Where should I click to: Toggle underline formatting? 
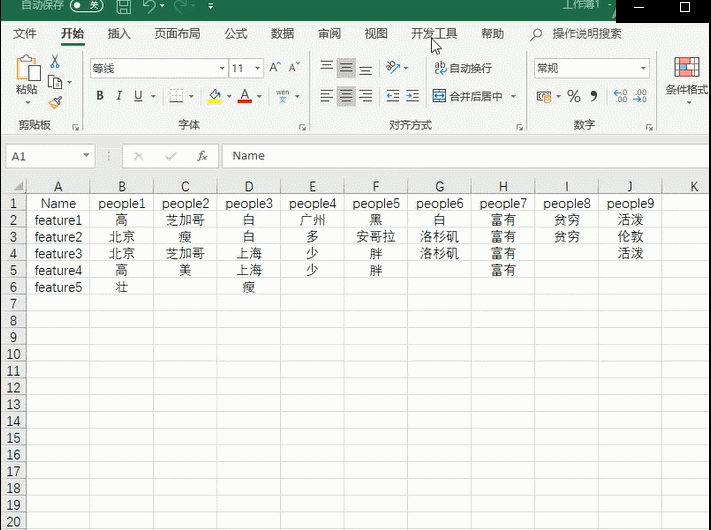(x=138, y=96)
